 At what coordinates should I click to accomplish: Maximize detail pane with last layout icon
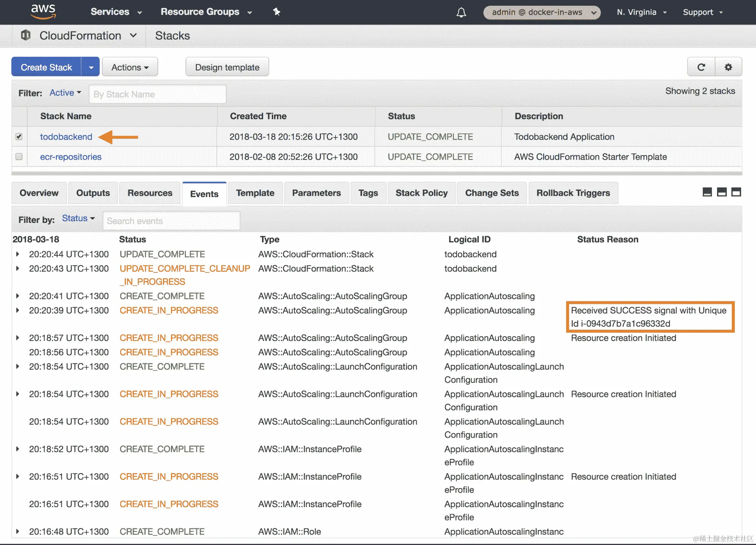[736, 192]
